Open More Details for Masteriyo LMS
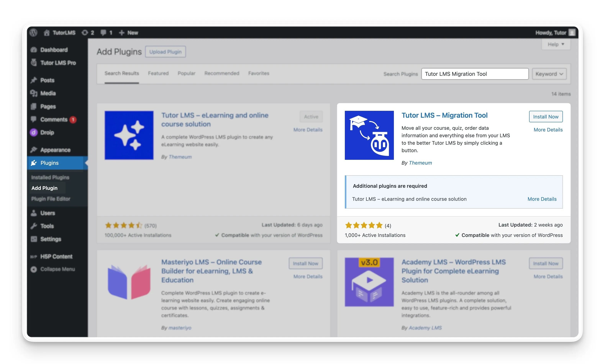This screenshot has height=364, width=605. (x=308, y=276)
